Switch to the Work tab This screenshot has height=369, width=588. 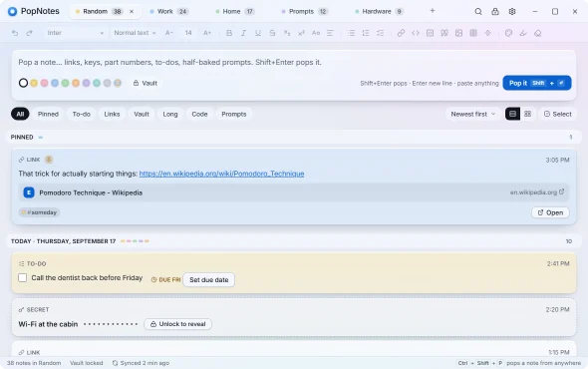pyautogui.click(x=168, y=12)
